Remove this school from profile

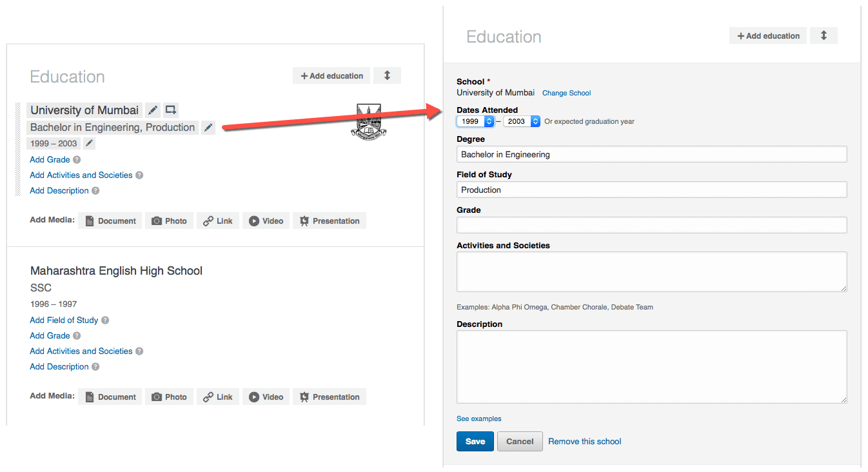coord(584,441)
